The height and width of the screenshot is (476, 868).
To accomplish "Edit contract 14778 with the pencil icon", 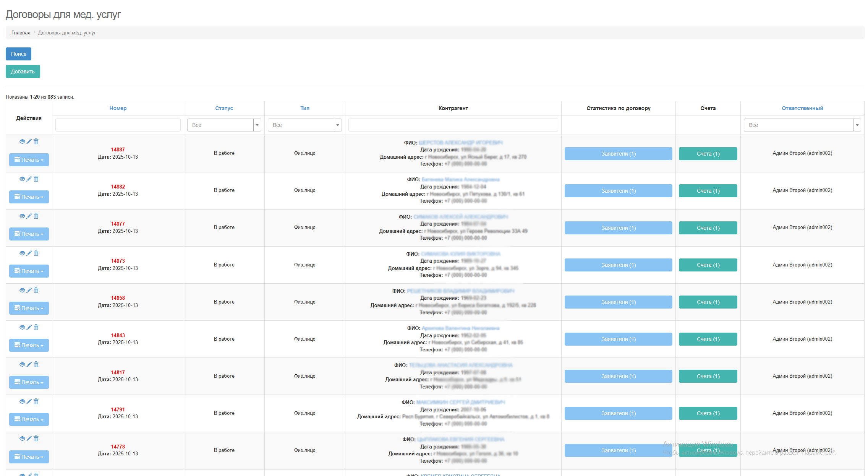I will [x=29, y=439].
